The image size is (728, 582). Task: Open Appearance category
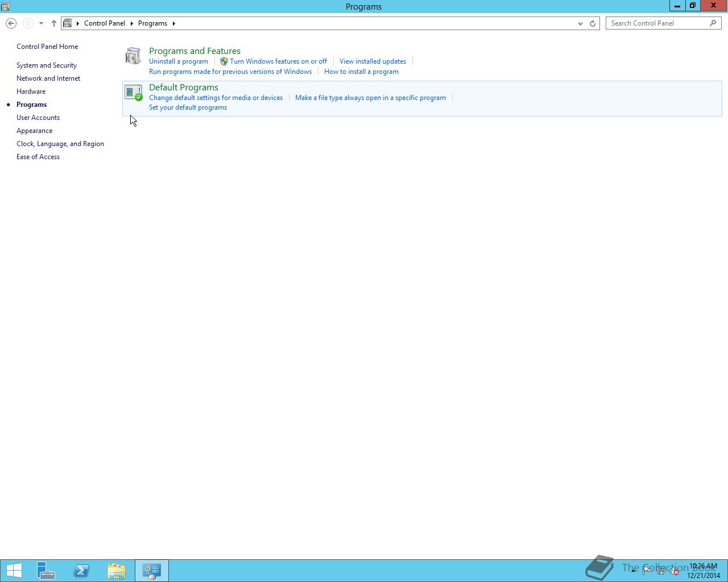click(x=34, y=131)
